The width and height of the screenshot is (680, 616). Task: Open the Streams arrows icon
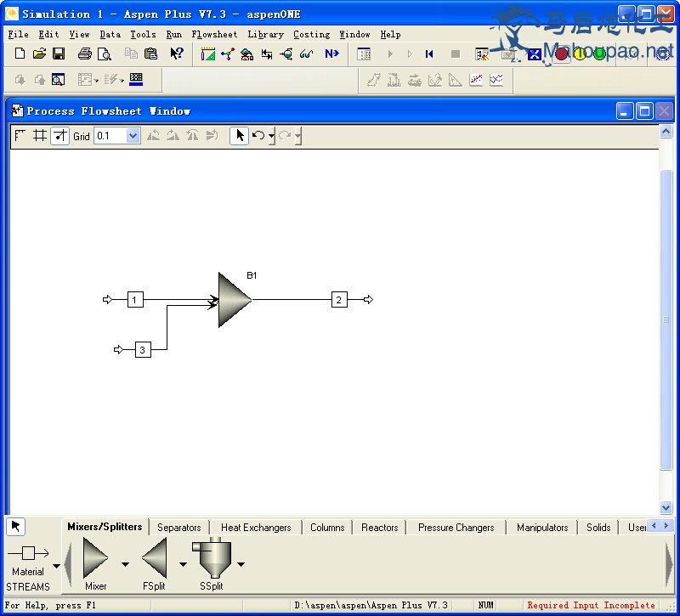point(267,54)
